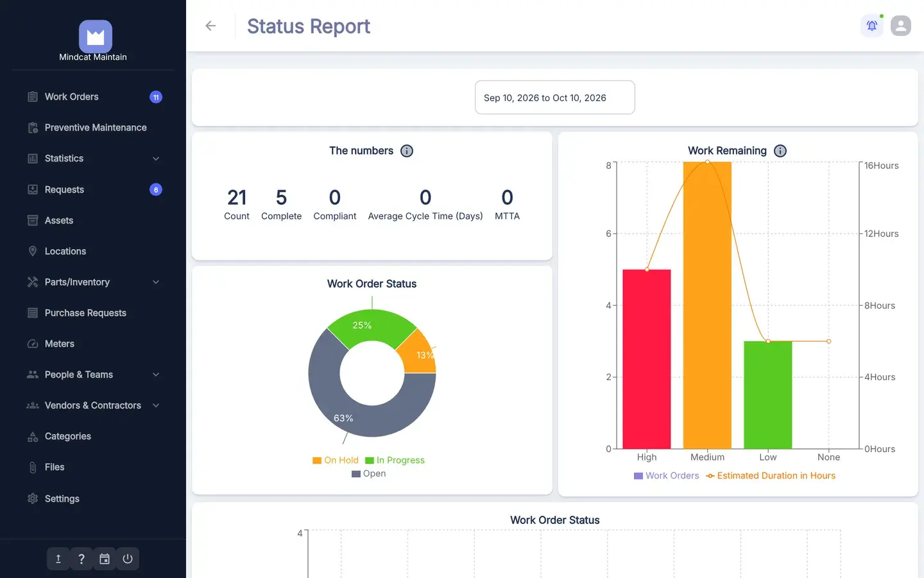Image resolution: width=924 pixels, height=578 pixels.
Task: Click the Categories shapes icon
Action: click(33, 437)
